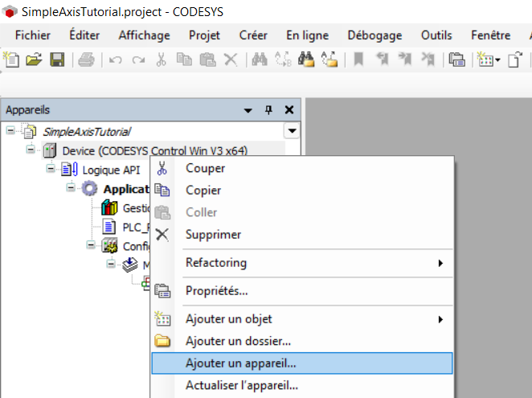Click the Device controller icon in tree
Viewport: 532px width, 398px height.
pyautogui.click(x=50, y=150)
